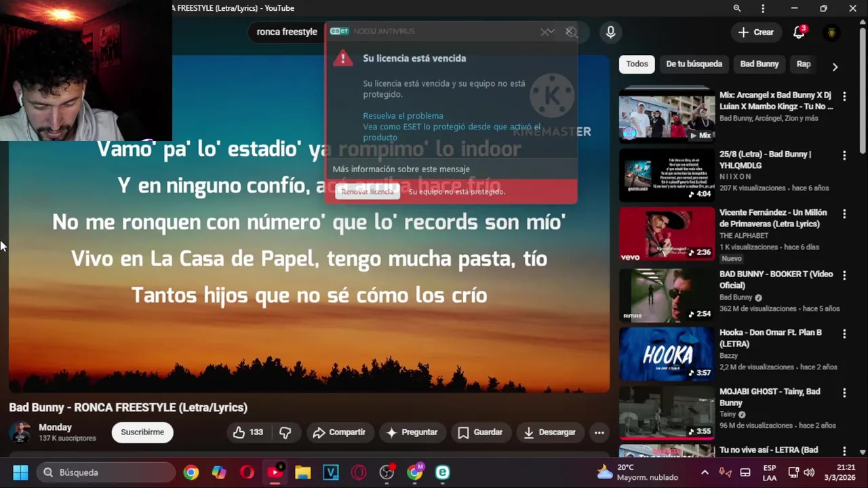This screenshot has width=868, height=488.
Task: Click the ronca freestyle search field
Action: [x=287, y=32]
